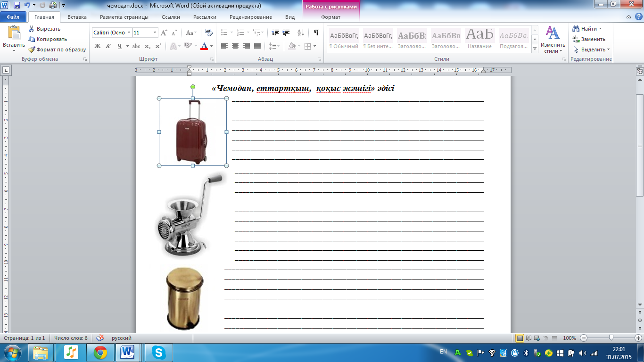Apply text effects to the selection
Screen dimensions: 644x362
pyautogui.click(x=175, y=46)
